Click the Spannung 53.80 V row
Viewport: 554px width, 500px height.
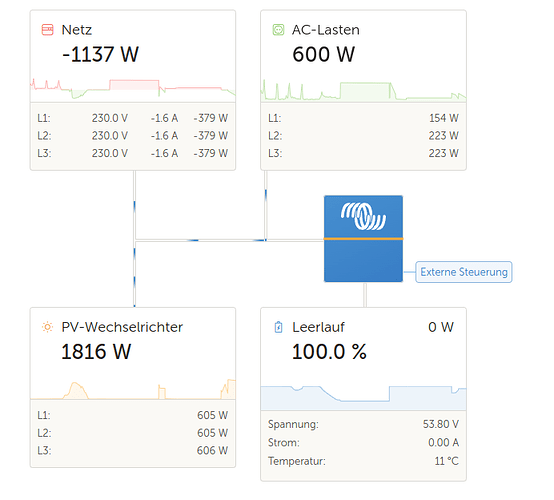[x=363, y=424]
